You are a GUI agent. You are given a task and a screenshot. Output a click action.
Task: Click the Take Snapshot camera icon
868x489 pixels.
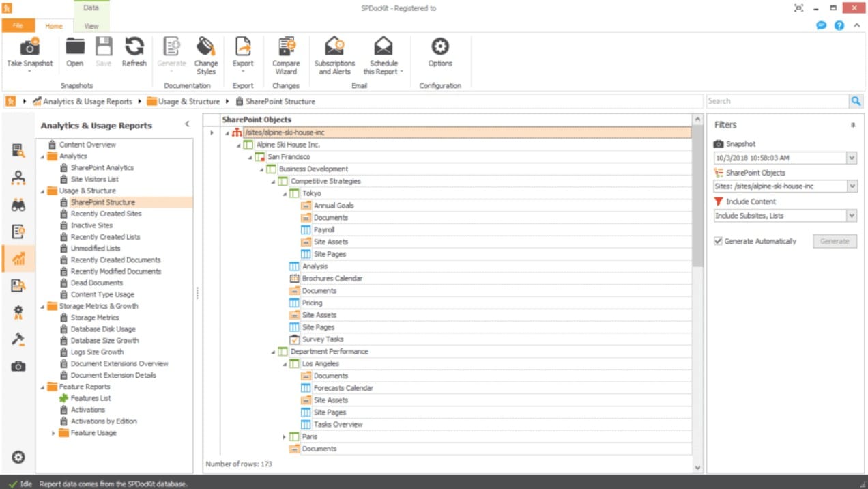[x=29, y=47]
